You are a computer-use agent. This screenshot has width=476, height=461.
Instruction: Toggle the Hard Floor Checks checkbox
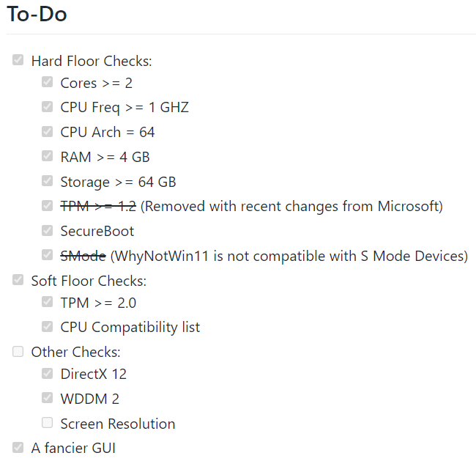(x=18, y=60)
